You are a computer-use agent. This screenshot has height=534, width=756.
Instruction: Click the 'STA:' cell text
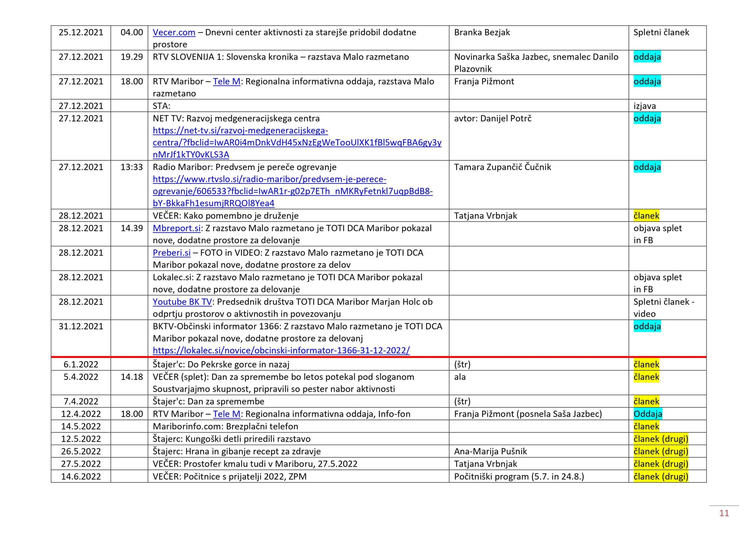161,106
